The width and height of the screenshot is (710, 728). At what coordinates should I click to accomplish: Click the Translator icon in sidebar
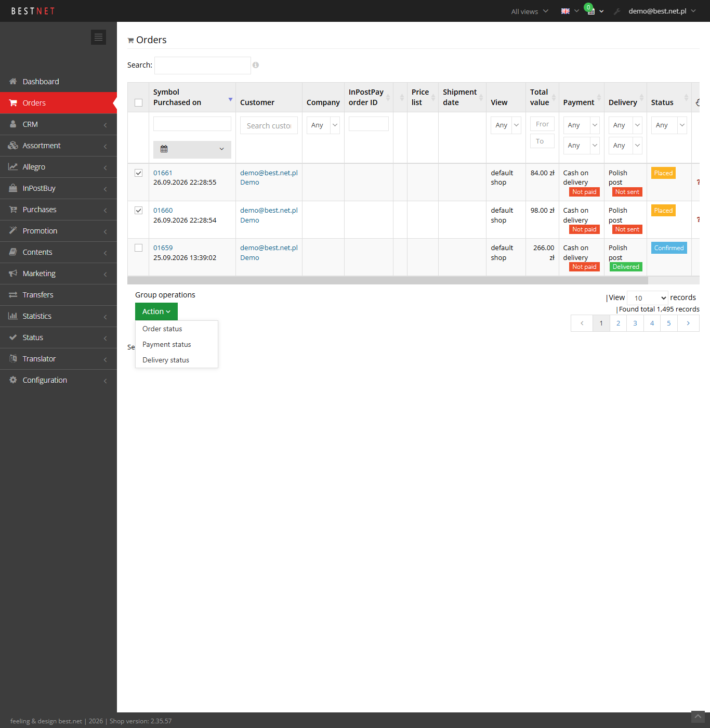(13, 358)
